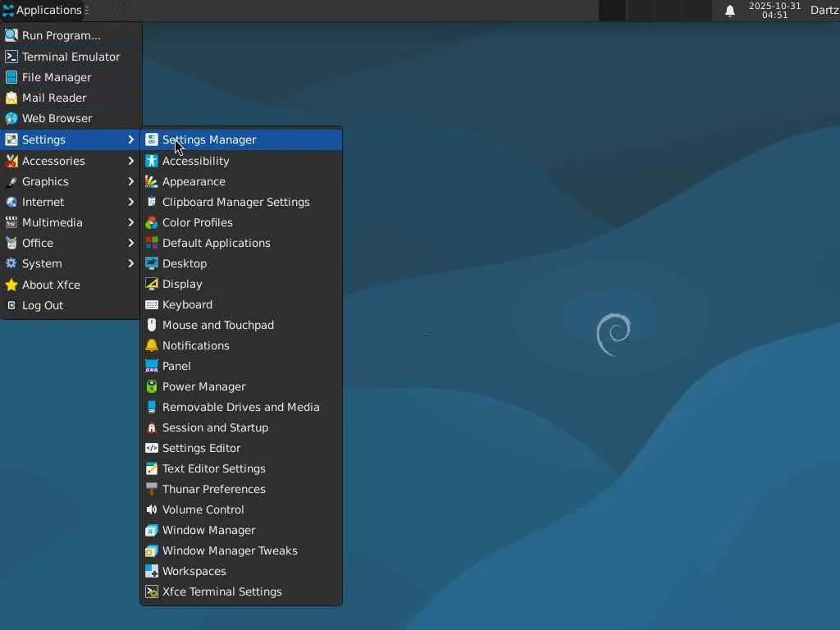The image size is (840, 630).
Task: Click the Notifications bell icon in submenu
Action: point(152,345)
